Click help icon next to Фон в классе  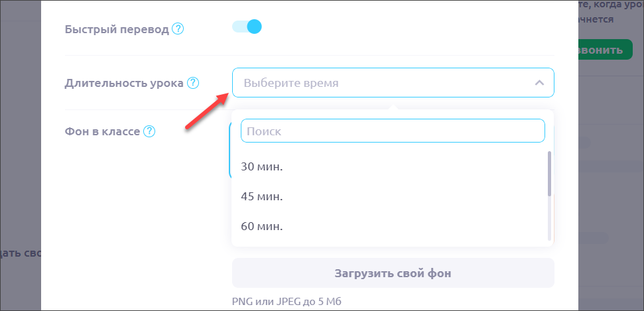pos(149,131)
